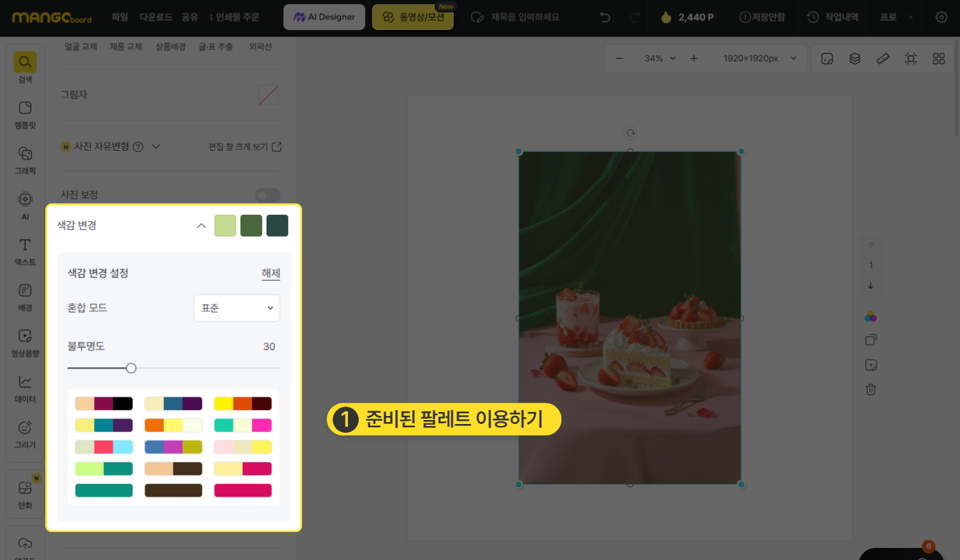The image size is (960, 560).
Task: Open the layers stack icon
Action: (x=855, y=59)
